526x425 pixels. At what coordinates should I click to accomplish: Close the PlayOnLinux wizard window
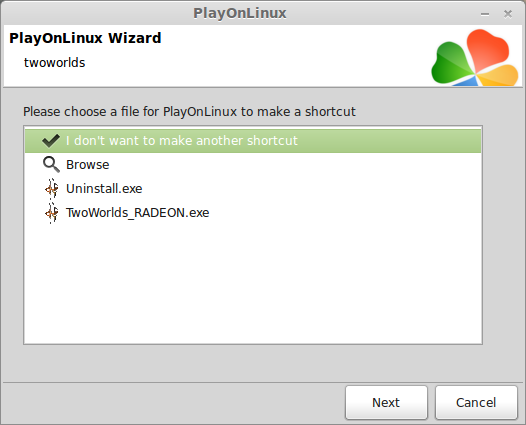tap(508, 14)
